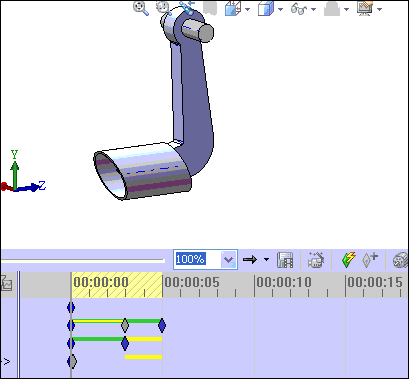Expand the Edit Appearance dropdown arrow

pos(347,9)
